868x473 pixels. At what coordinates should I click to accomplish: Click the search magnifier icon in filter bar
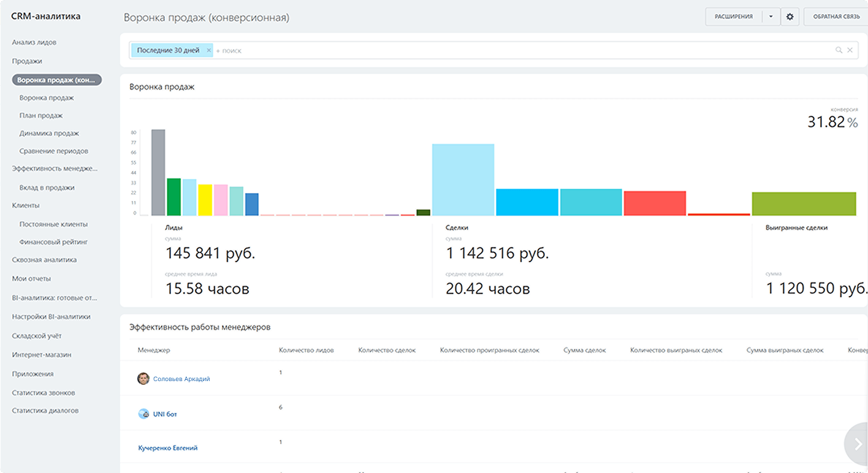839,50
